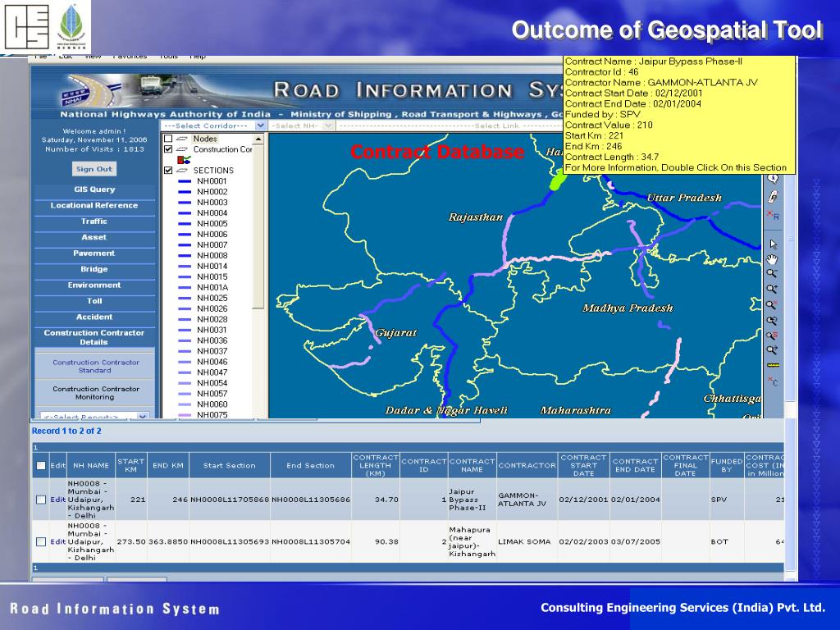Image resolution: width=840 pixels, height=630 pixels.
Task: Check the Jaipur Bypass Phase-II row checkbox
Action: coord(41,500)
